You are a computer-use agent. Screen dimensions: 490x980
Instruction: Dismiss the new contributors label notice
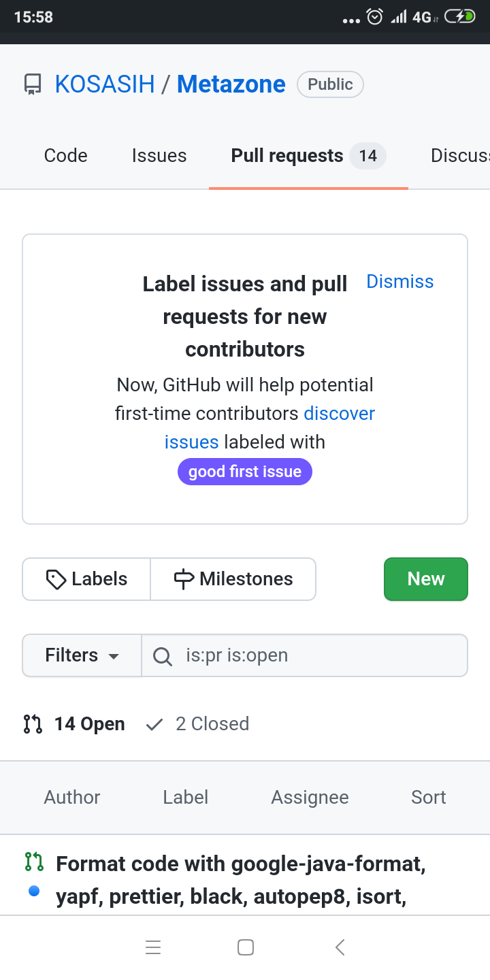pos(400,282)
